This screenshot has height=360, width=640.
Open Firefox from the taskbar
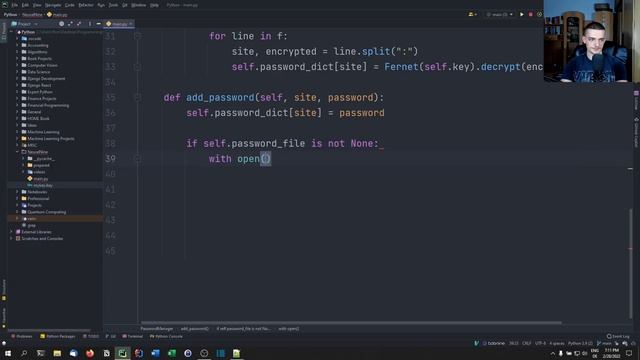[90, 353]
